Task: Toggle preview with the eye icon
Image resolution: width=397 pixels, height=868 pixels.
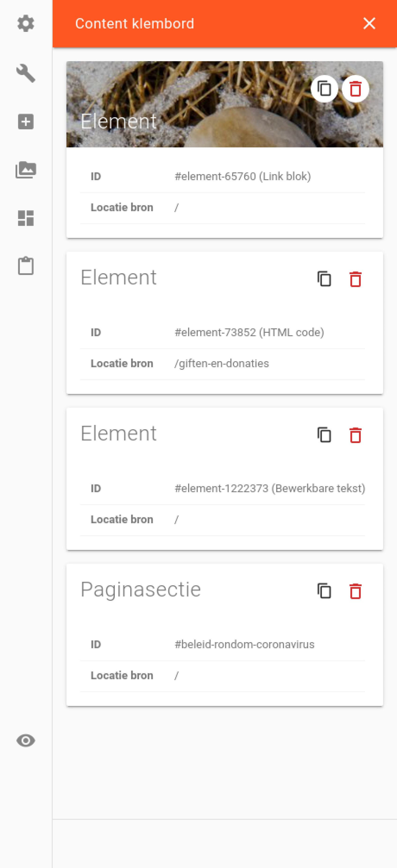Action: pos(26,741)
